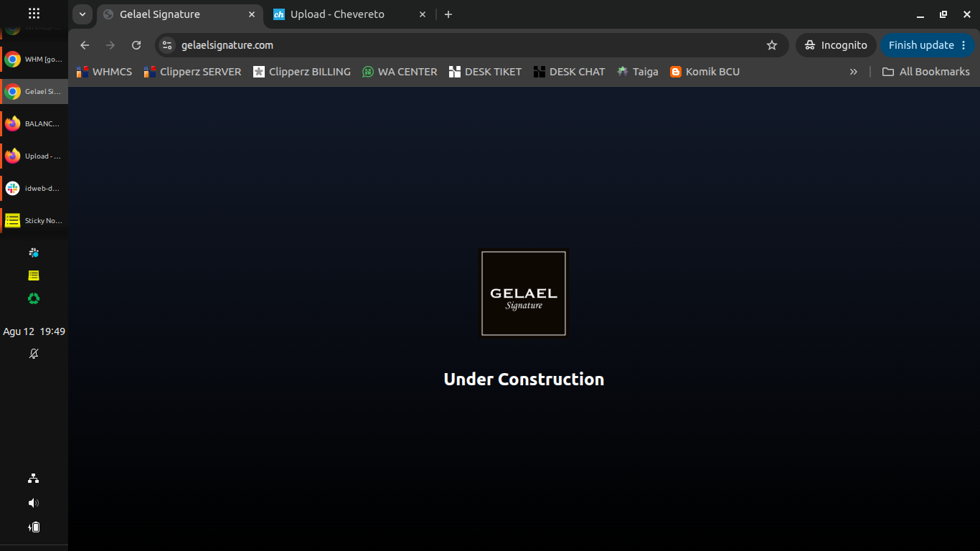This screenshot has width=980, height=551.
Task: Open the All Bookmarks folder
Action: [926, 72]
